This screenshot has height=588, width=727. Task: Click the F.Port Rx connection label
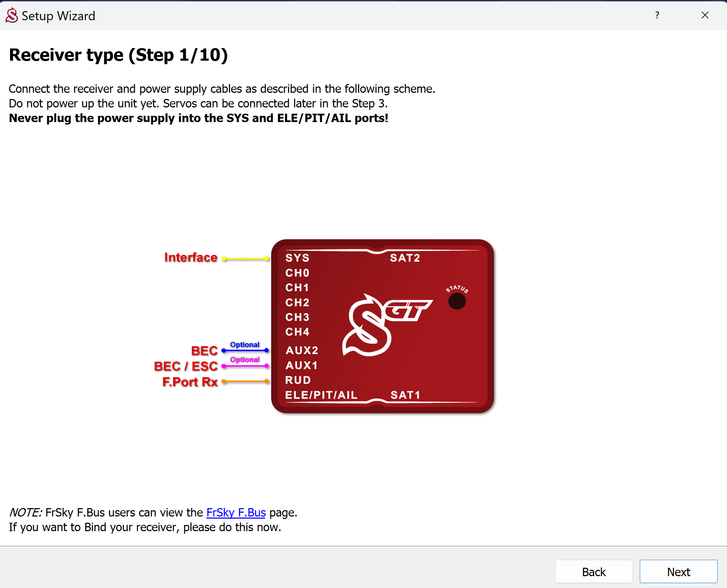(190, 382)
